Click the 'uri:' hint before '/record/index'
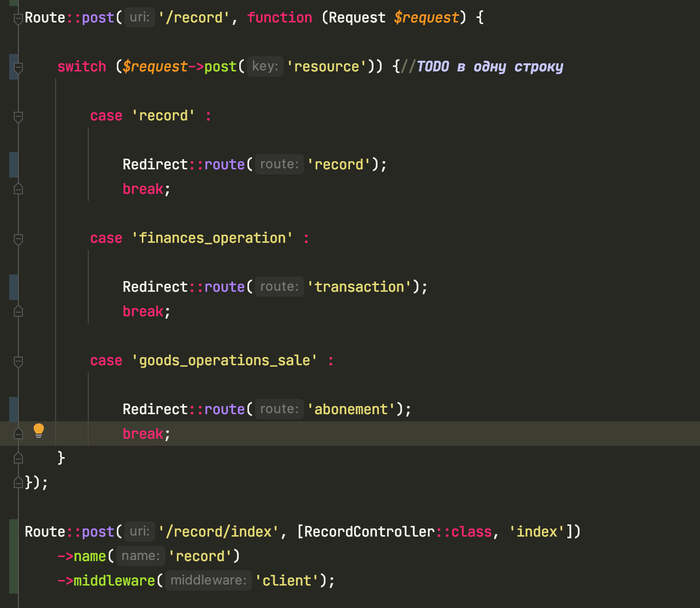The width and height of the screenshot is (700, 608). pyautogui.click(x=139, y=532)
